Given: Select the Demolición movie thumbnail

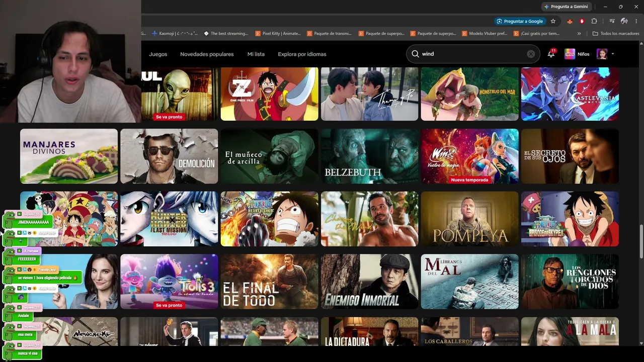Looking at the screenshot, I should 169,156.
